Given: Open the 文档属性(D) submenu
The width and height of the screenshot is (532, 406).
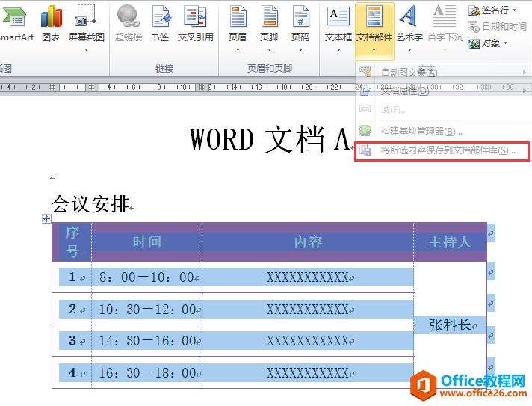Looking at the screenshot, I should 443,90.
